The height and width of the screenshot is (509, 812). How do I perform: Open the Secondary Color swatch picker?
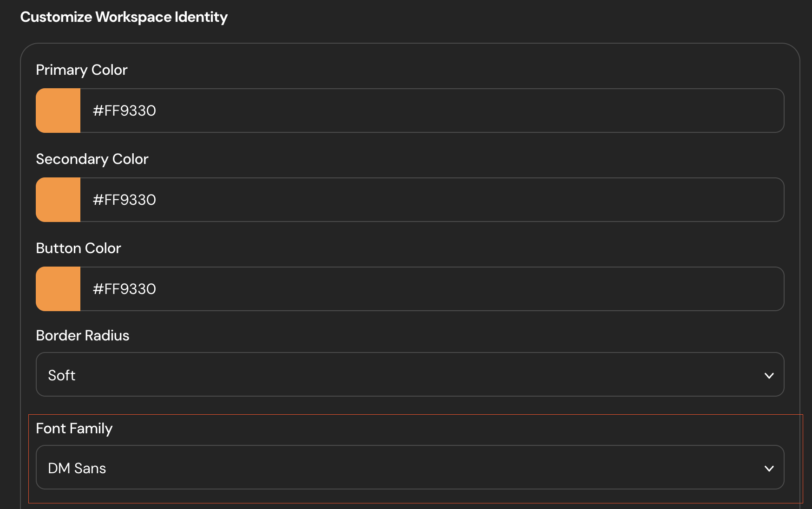(58, 200)
